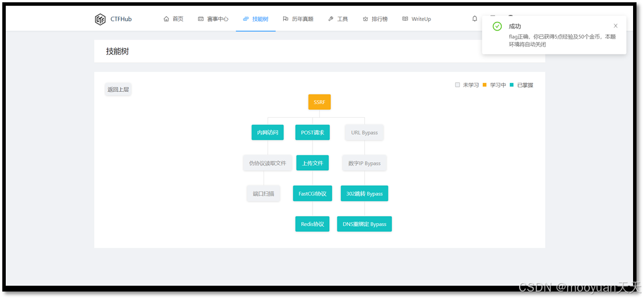Open the WriteUp tab

click(417, 19)
